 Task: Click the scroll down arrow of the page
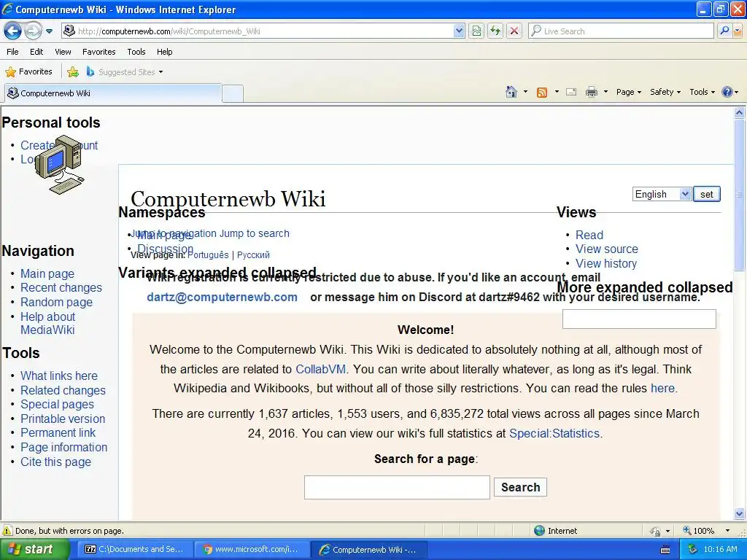739,513
